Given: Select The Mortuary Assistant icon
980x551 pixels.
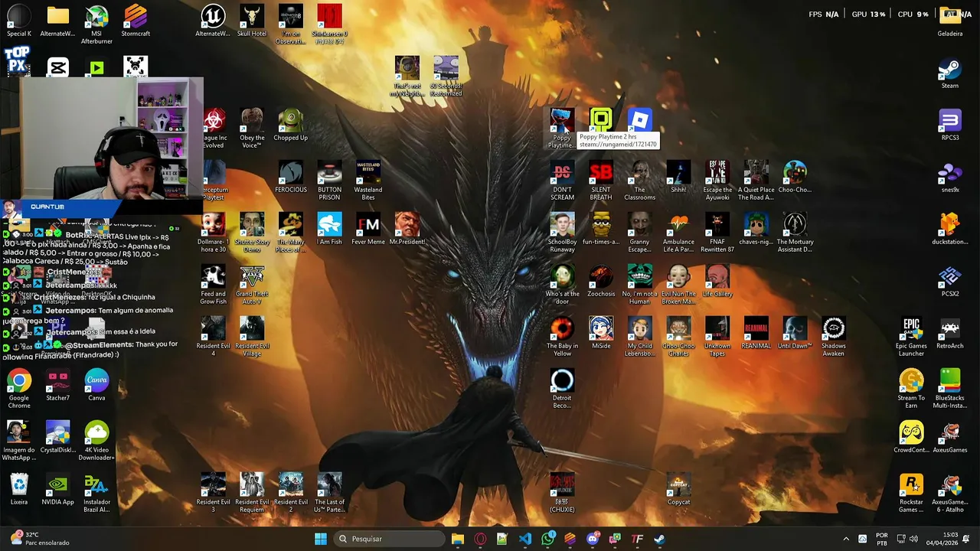Looking at the screenshot, I should coord(795,233).
